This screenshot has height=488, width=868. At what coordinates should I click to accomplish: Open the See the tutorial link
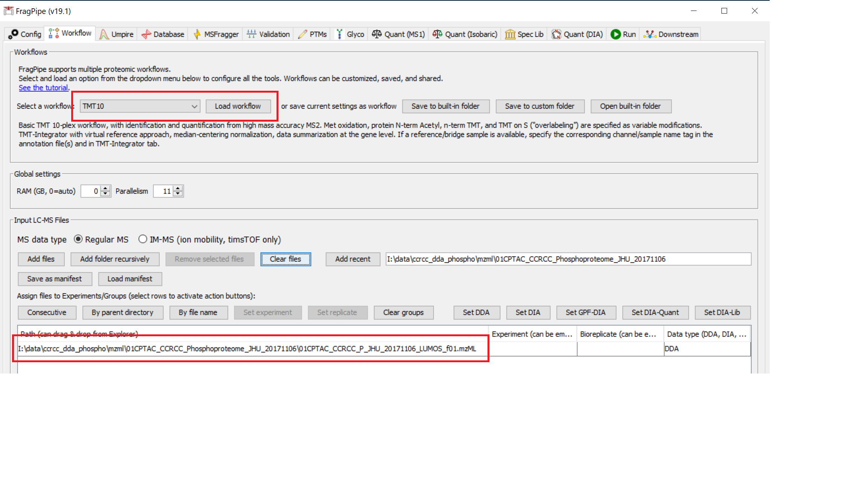[x=43, y=88]
